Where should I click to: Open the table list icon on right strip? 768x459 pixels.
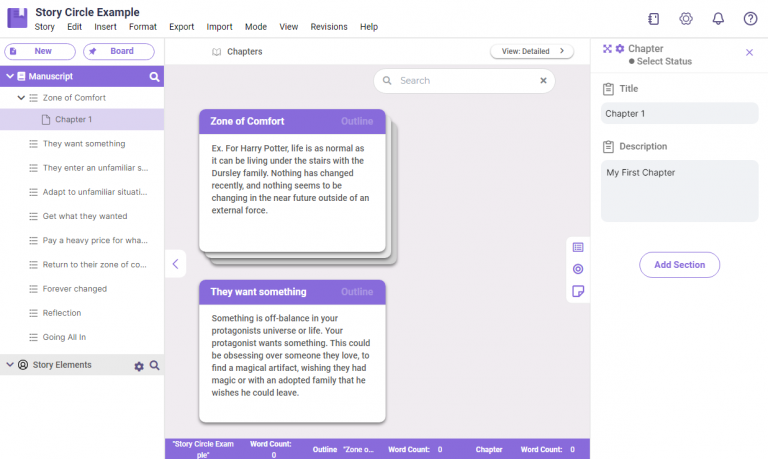(x=578, y=247)
